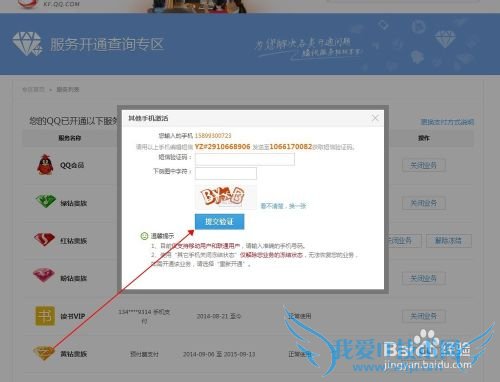Screen dimensions: 500x382
Task: Go to the 专区首页 breadcrumb link
Action: pos(33,89)
